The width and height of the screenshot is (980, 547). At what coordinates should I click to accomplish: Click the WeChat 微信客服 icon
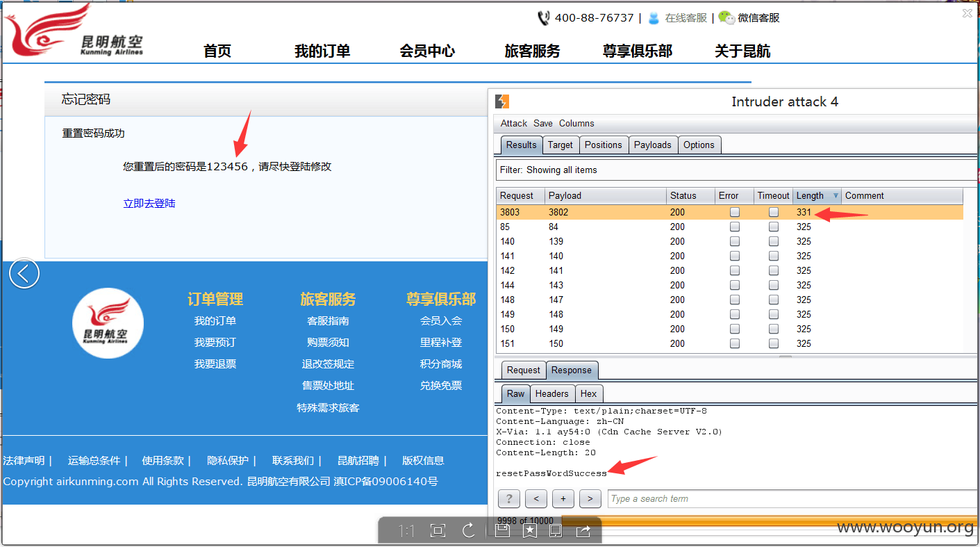point(726,18)
